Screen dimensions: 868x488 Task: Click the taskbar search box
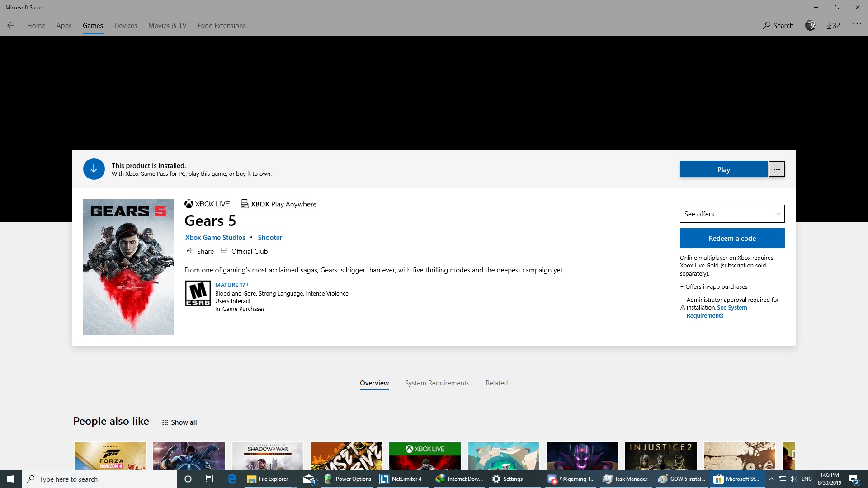tap(99, 479)
